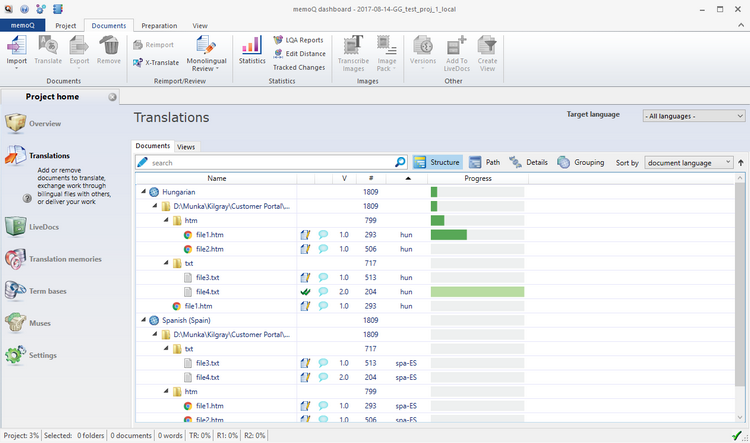The width and height of the screenshot is (750, 443).
Task: Open the Target language dropdown
Action: (693, 116)
